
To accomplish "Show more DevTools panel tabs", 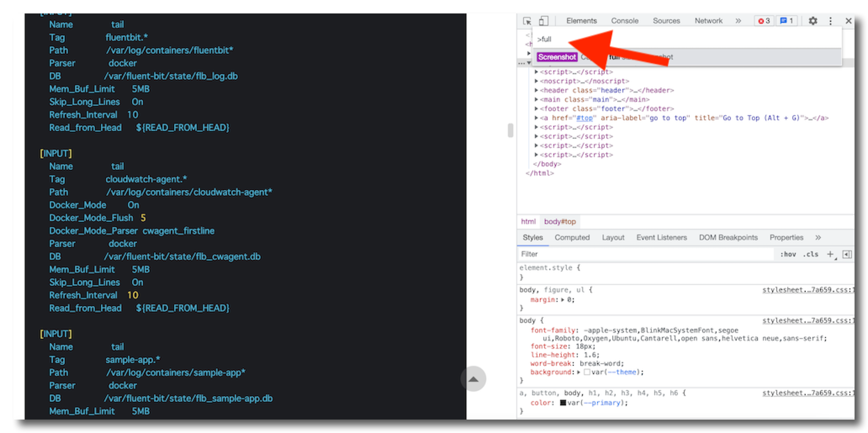I will click(x=738, y=21).
